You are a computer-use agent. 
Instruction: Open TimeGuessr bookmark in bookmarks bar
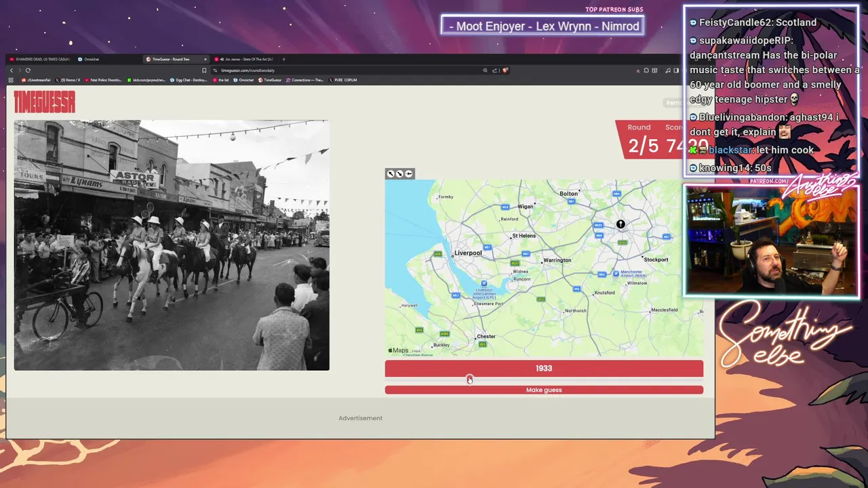click(271, 80)
